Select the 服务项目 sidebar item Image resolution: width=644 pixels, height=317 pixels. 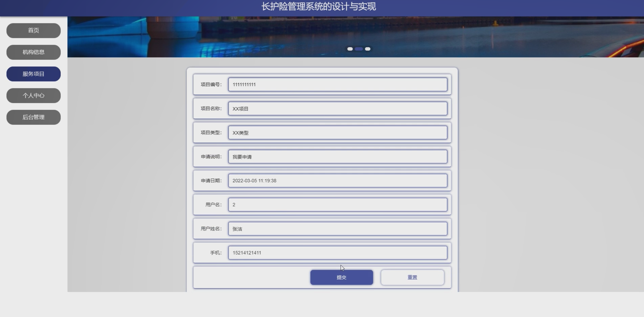tap(33, 74)
